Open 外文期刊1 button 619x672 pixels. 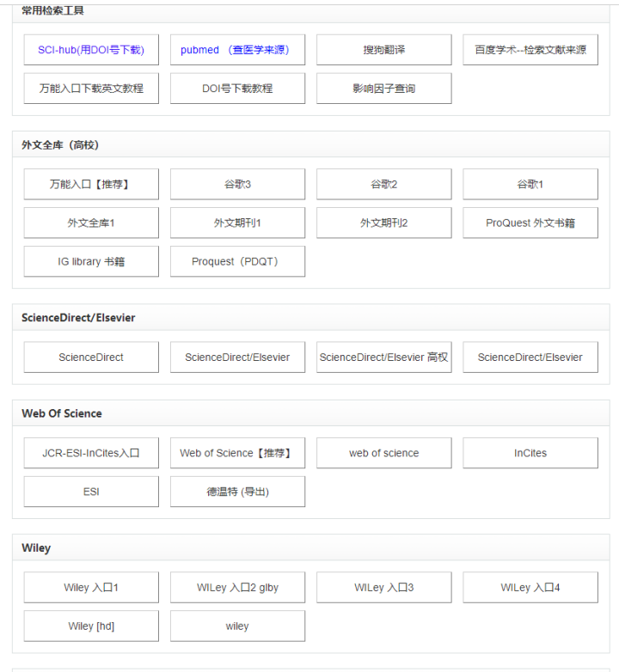click(x=237, y=223)
